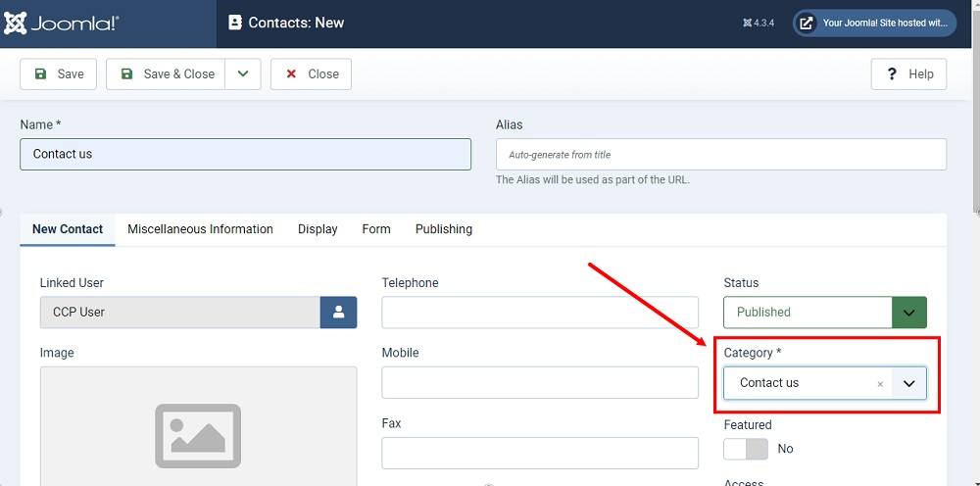Click the Linked User field showing CCP User
Viewport: 980px width, 486px height.
point(180,312)
